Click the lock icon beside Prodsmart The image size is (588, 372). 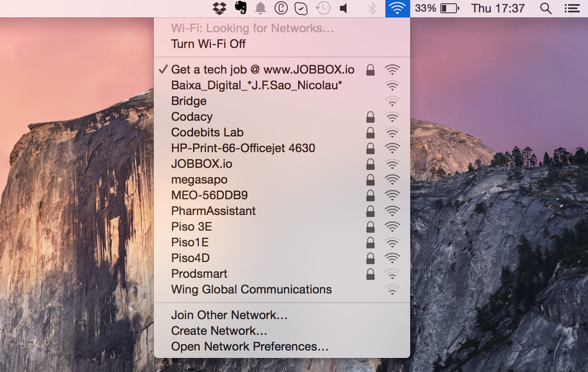pyautogui.click(x=370, y=274)
